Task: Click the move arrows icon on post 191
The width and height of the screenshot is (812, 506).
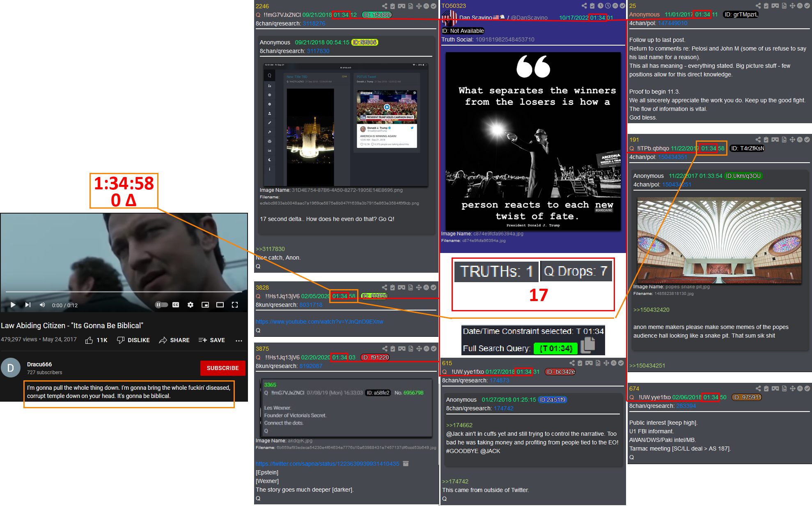Action: point(792,140)
